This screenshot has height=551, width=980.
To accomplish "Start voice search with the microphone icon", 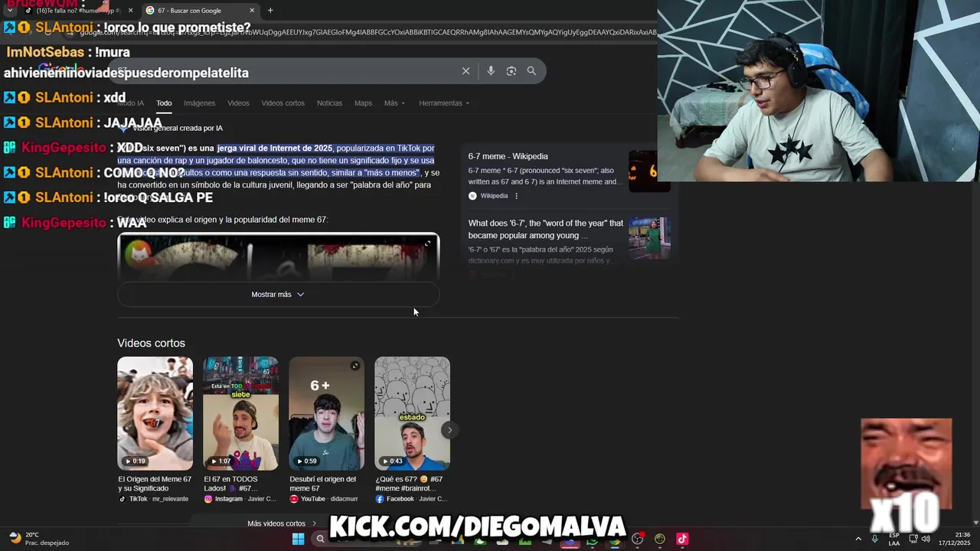I will point(491,71).
